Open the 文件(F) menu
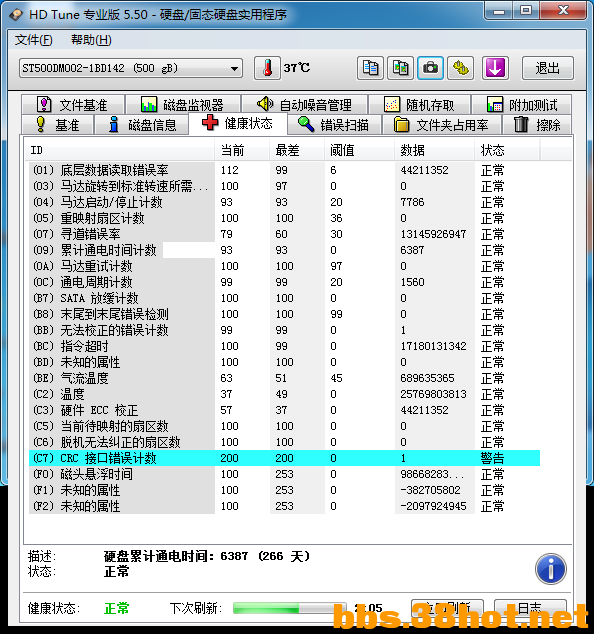This screenshot has height=634, width=594. point(34,40)
